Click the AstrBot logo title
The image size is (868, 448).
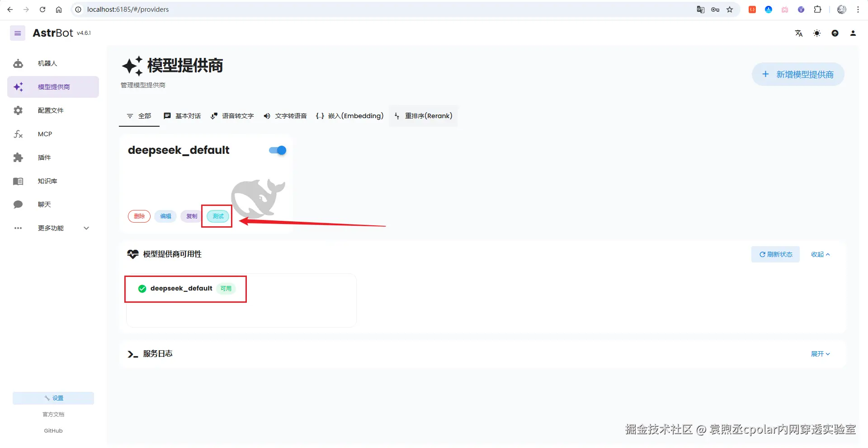point(53,33)
